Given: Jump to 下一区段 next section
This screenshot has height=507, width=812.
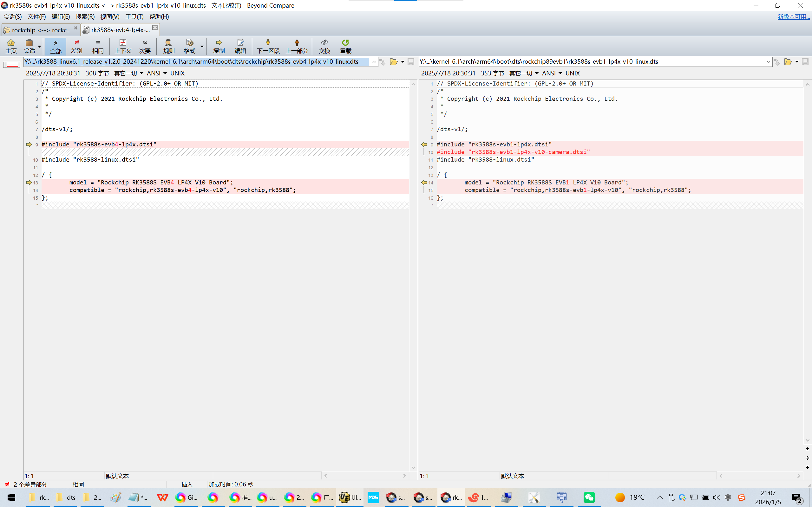Looking at the screenshot, I should point(268,46).
